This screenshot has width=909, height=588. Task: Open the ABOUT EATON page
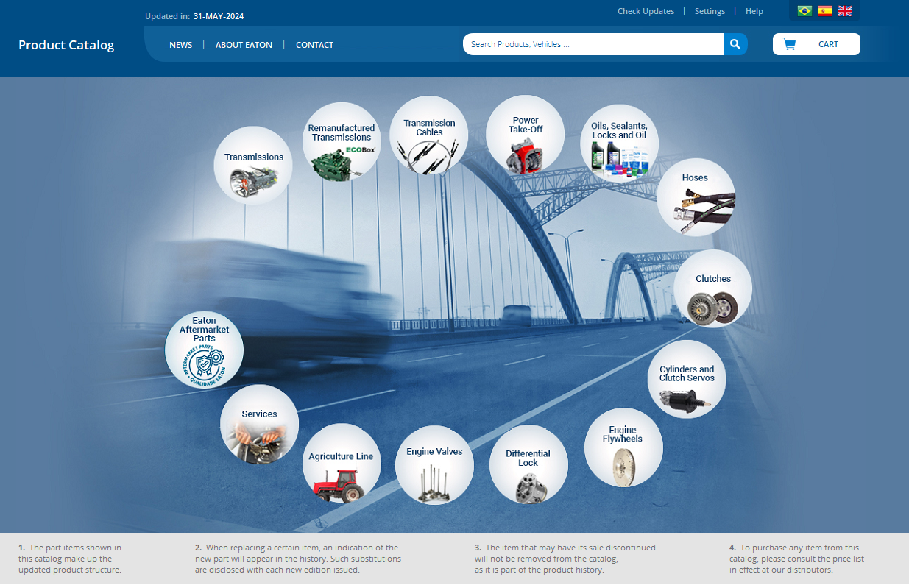coord(244,45)
